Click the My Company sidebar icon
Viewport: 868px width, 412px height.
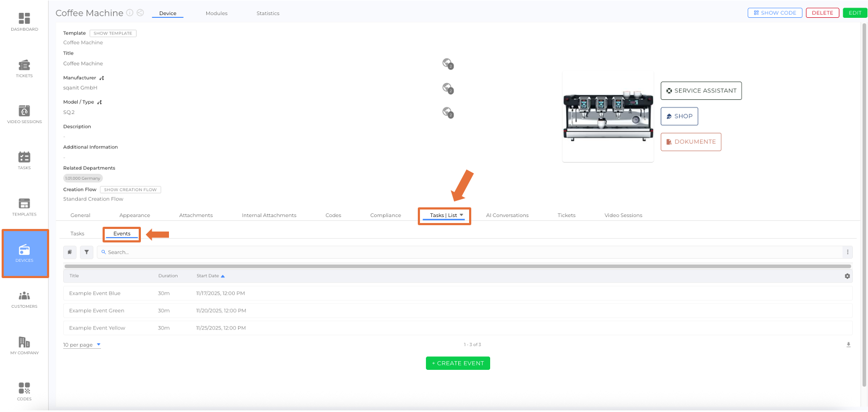click(x=24, y=345)
